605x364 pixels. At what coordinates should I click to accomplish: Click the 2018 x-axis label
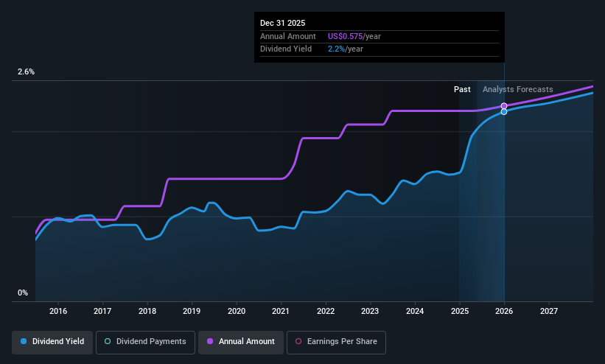147,311
